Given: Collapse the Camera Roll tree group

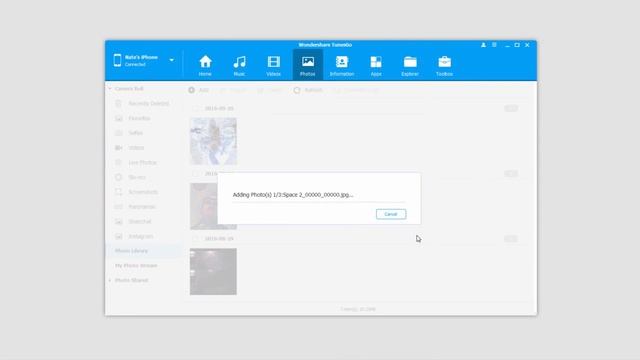Looking at the screenshot, I should 110,89.
